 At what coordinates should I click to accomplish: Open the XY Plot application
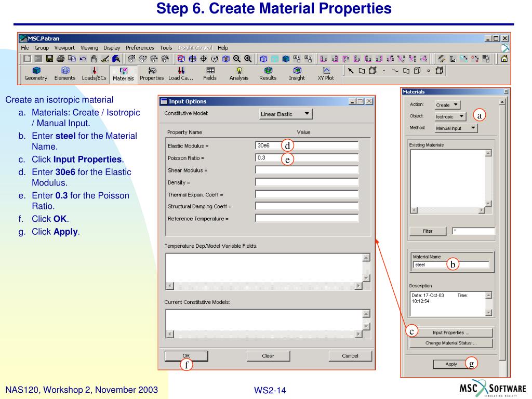click(326, 74)
